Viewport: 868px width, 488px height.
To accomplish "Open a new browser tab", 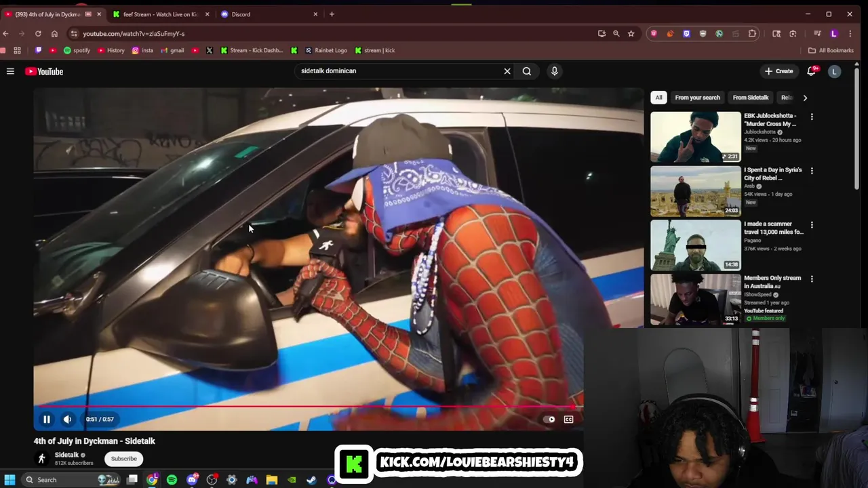I will click(332, 14).
